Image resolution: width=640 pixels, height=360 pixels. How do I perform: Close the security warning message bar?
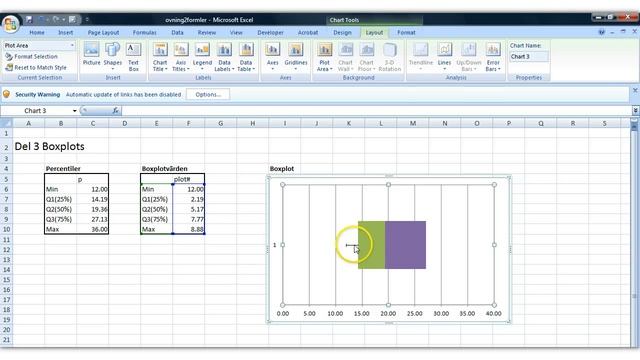coord(635,90)
